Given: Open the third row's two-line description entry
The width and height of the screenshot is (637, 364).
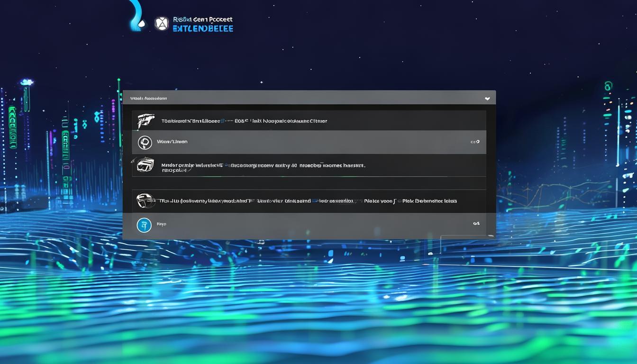Looking at the screenshot, I should point(263,167).
